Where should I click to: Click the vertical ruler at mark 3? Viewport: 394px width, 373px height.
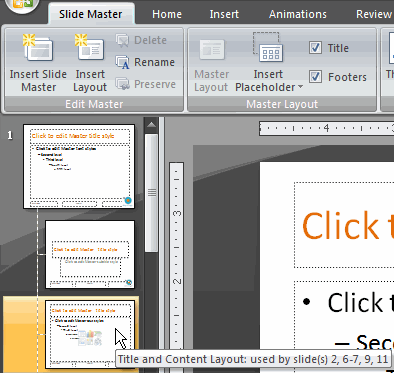tap(177, 213)
